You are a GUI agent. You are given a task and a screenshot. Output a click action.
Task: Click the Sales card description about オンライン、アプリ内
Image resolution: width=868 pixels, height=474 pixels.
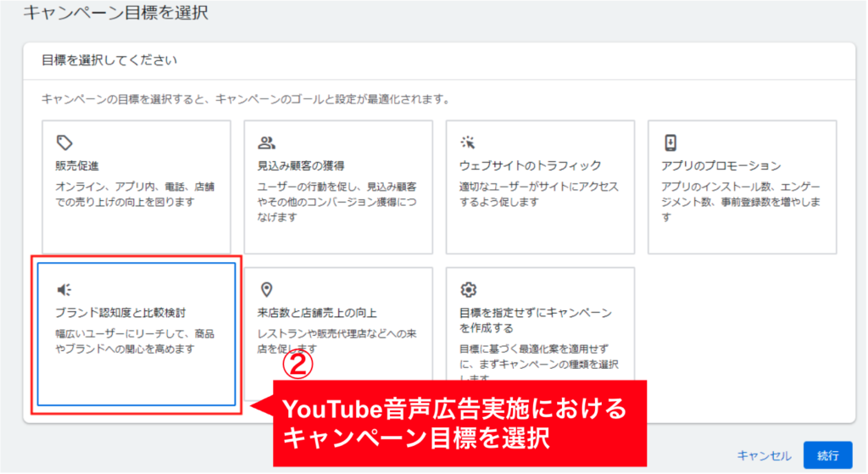[136, 194]
